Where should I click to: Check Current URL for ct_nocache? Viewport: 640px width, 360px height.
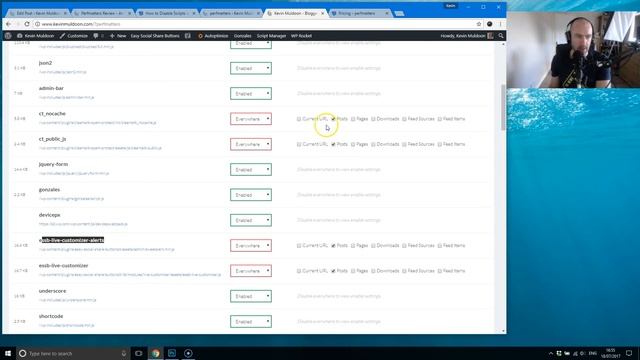[x=299, y=119]
